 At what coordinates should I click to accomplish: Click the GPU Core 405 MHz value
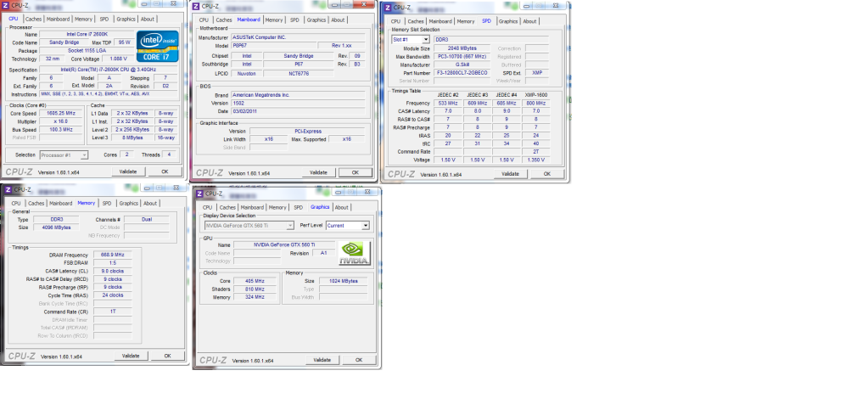click(255, 281)
